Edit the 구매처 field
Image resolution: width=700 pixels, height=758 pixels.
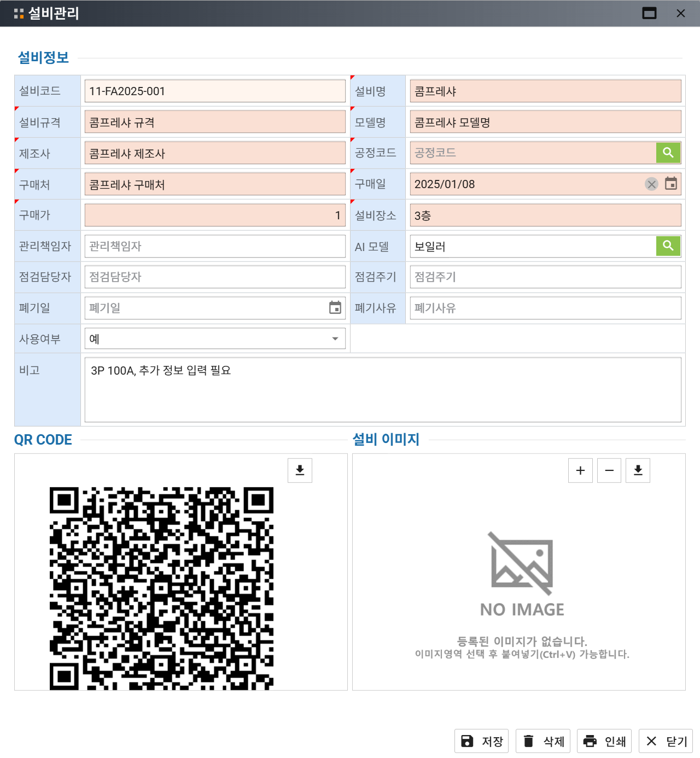[x=215, y=184]
